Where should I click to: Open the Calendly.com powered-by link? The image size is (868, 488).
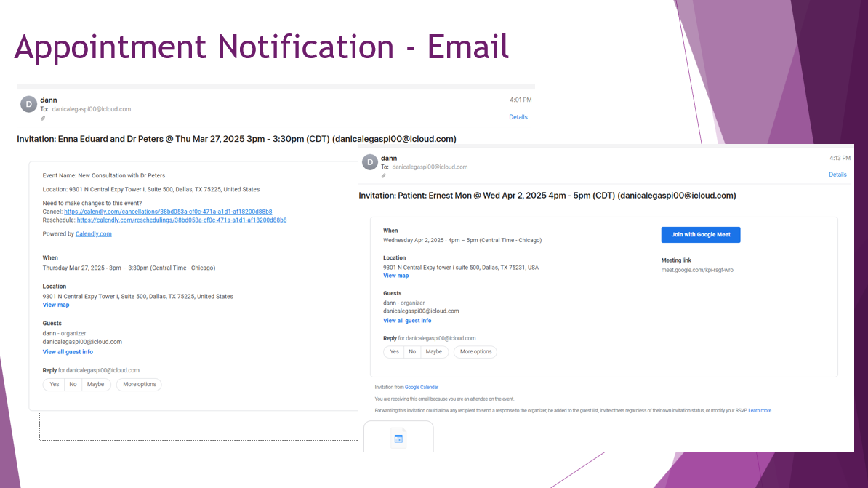coord(94,233)
